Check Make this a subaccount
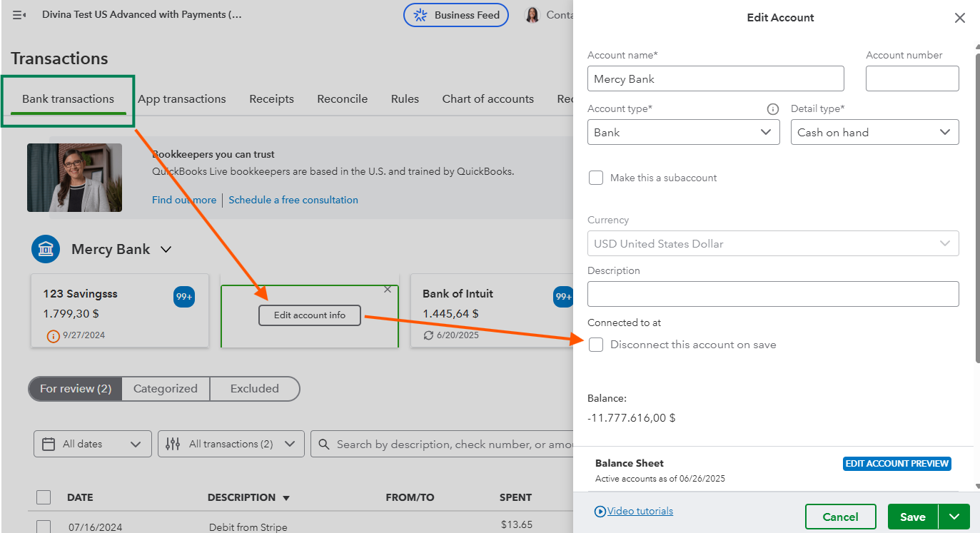The image size is (980, 533). [x=596, y=178]
